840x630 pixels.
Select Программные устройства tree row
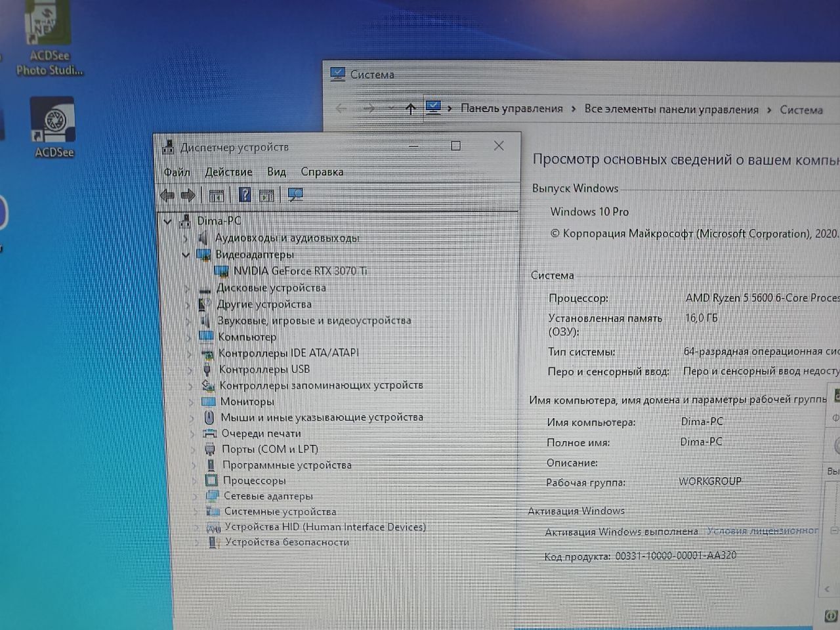point(287,465)
